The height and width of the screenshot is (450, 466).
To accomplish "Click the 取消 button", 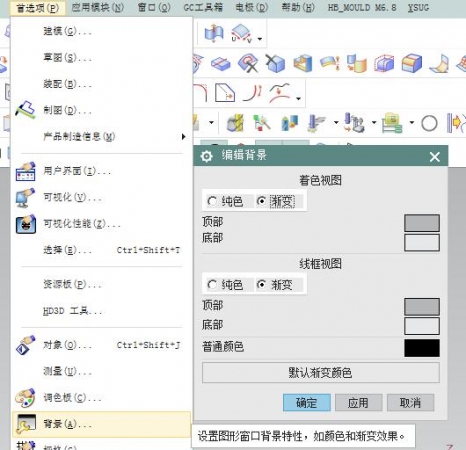I will [410, 403].
